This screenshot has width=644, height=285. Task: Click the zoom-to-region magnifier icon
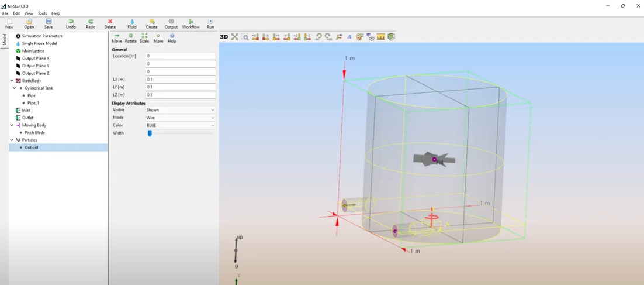point(245,37)
